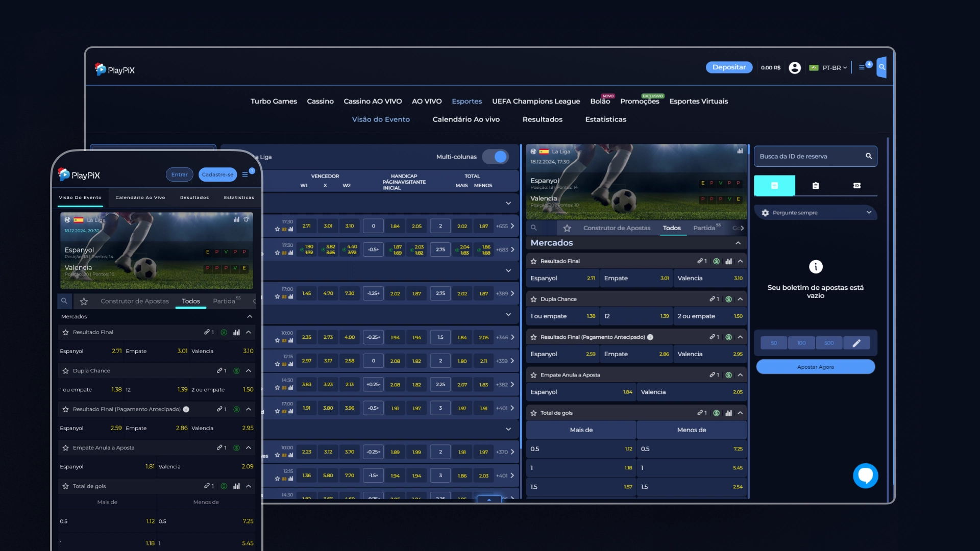Click handicap -0.5+ selector in the +683 row

(x=373, y=249)
